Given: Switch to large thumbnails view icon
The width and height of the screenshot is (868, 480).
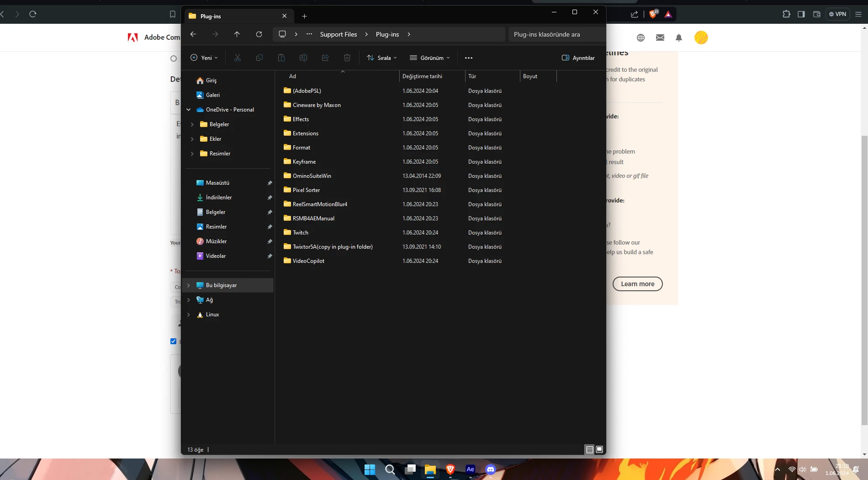Looking at the screenshot, I should tap(599, 450).
